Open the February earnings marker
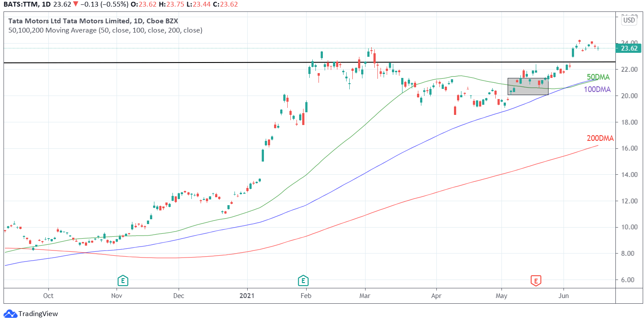644x324 pixels. (303, 280)
